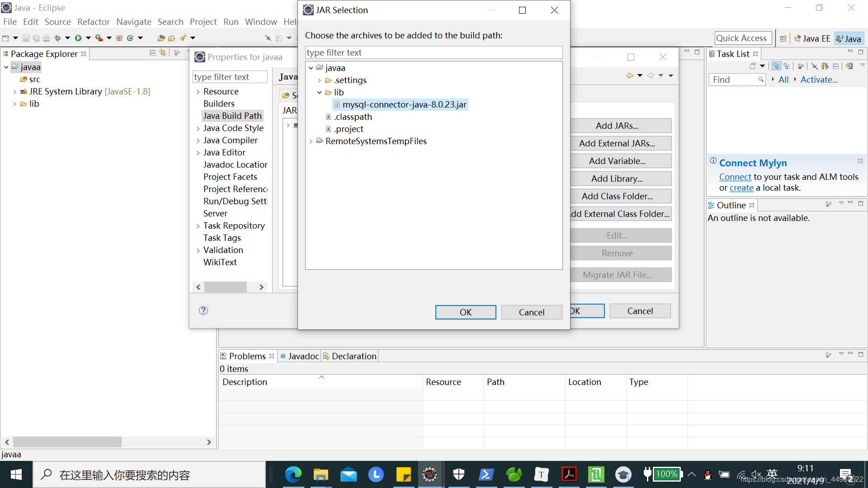The image size is (868, 488).
Task: Click Focus on Workweek icon in Task List
Action: 800,66
